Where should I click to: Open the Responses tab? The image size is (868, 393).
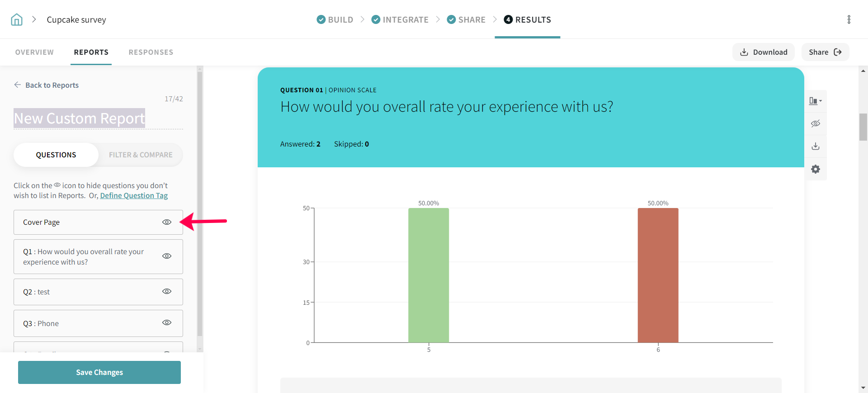click(x=151, y=52)
